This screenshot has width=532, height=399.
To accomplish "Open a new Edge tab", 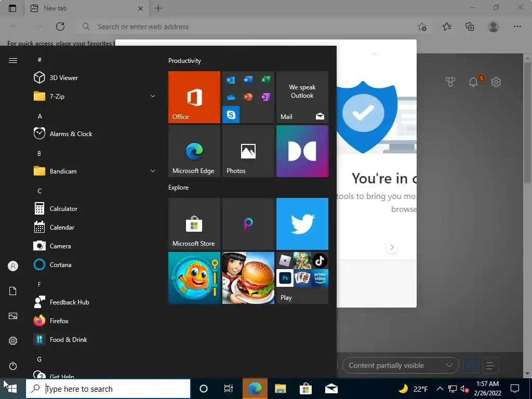I will (x=158, y=8).
